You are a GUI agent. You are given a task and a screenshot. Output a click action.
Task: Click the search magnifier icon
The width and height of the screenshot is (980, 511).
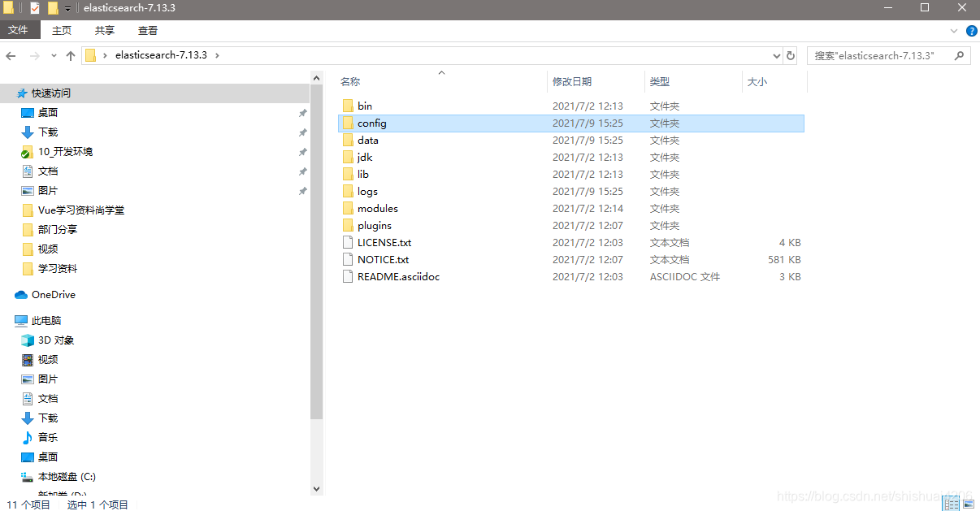960,55
